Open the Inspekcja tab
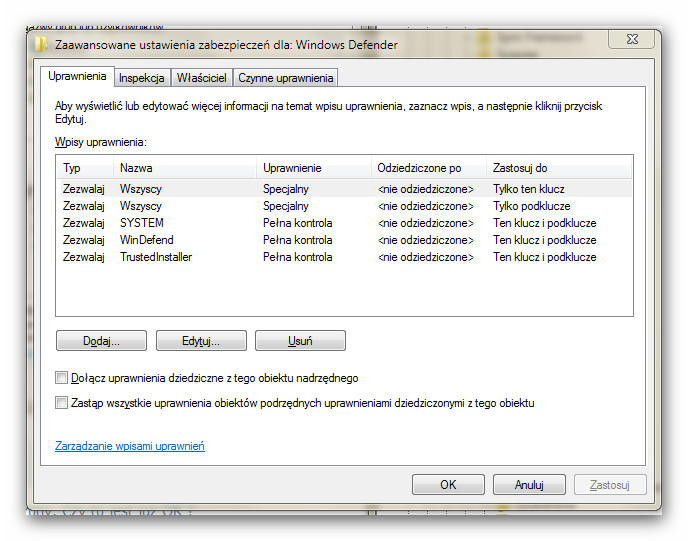This screenshot has width=688, height=541. [x=141, y=78]
